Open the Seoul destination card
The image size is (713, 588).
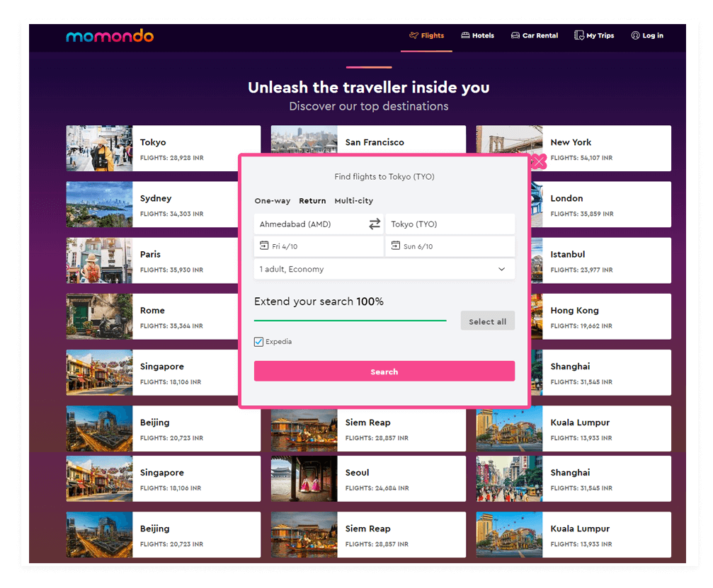[368, 478]
